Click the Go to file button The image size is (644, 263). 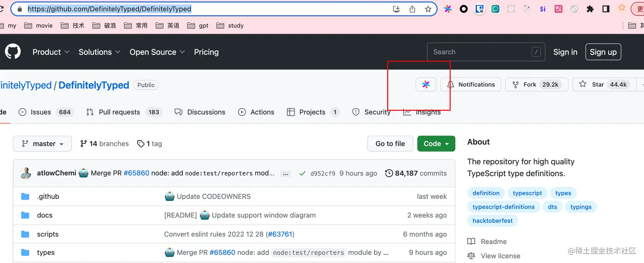click(x=390, y=144)
